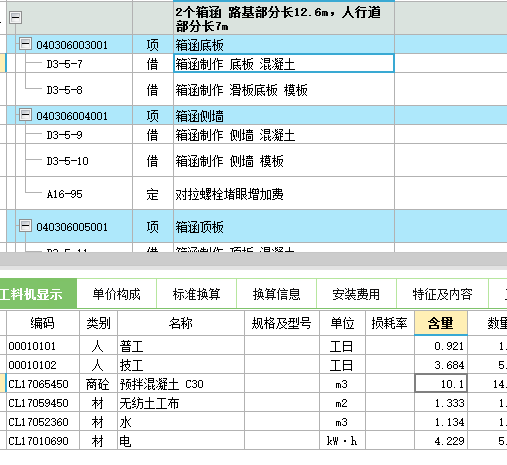Image resolution: width=507 pixels, height=465 pixels.
Task: Click the 无纺土工布 name cell
Action: pyautogui.click(x=181, y=403)
